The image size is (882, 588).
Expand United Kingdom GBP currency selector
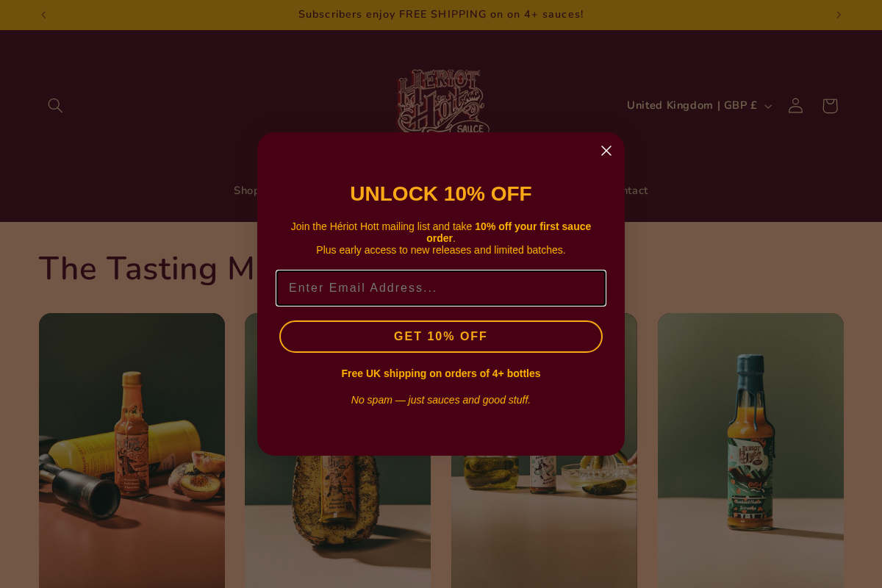pyautogui.click(x=699, y=106)
